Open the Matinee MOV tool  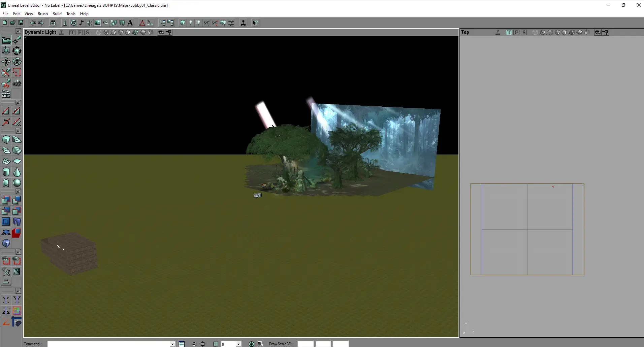coord(6,94)
